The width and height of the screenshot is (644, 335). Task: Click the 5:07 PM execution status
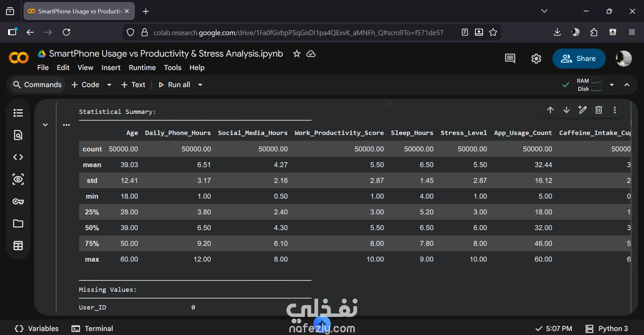click(554, 329)
